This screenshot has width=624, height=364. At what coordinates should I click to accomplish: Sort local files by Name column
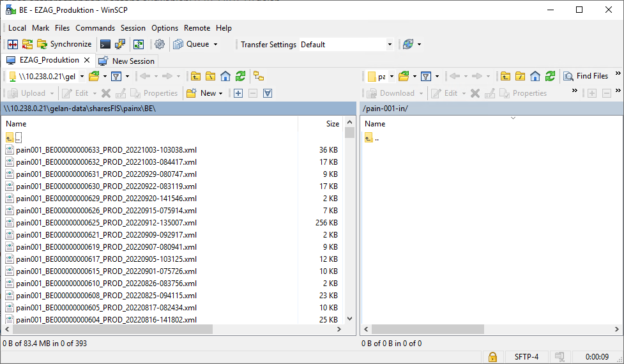150,124
